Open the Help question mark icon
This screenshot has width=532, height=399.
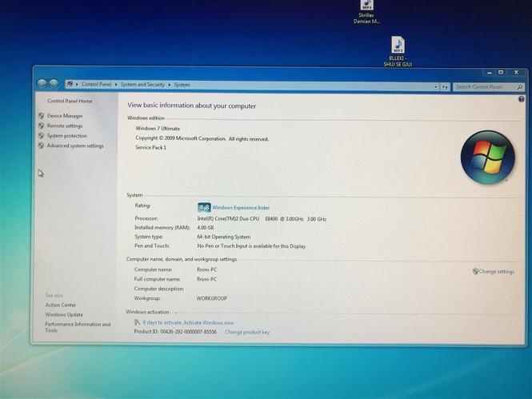point(521,99)
